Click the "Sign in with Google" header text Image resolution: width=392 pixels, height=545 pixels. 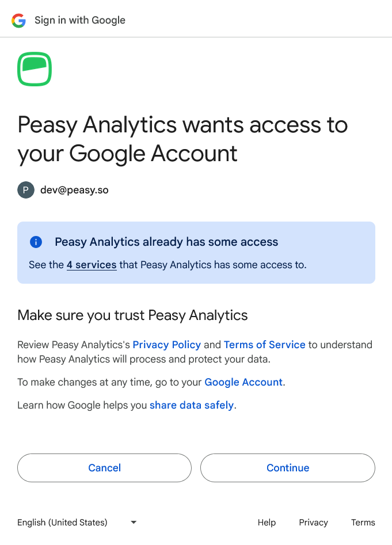80,20
